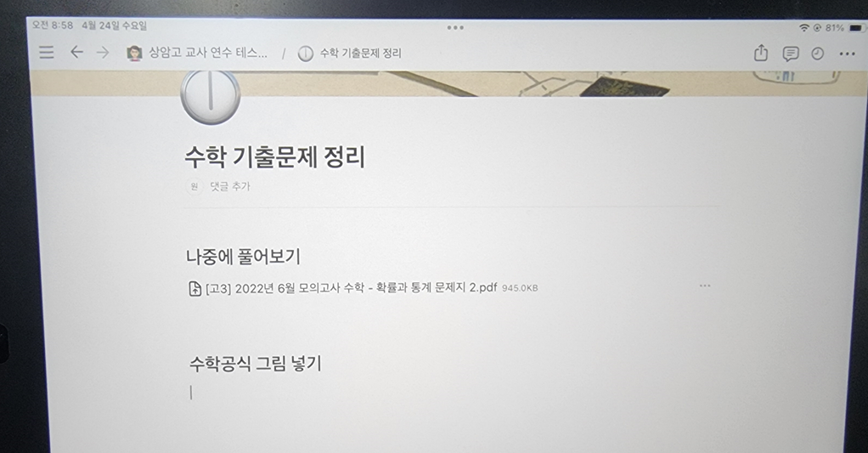The image size is (868, 453).
Task: Tap the three dots at top center
Action: 455,27
